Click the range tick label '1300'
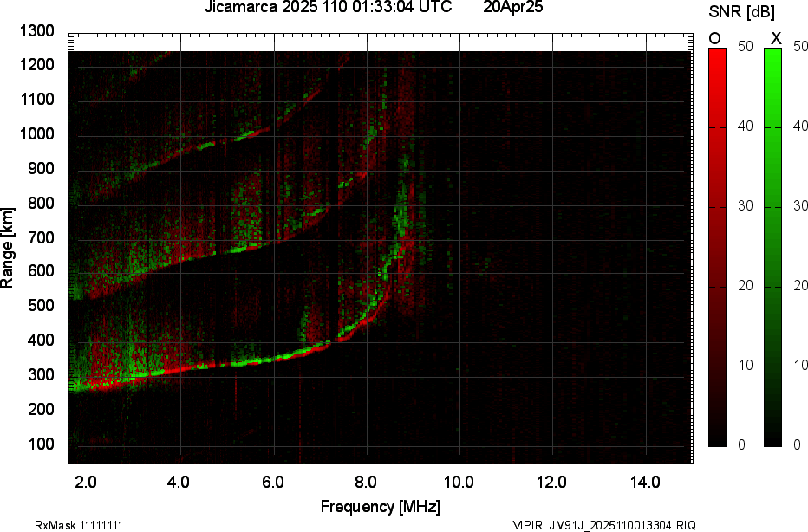Screen dimensions: 808x532 [37, 31]
